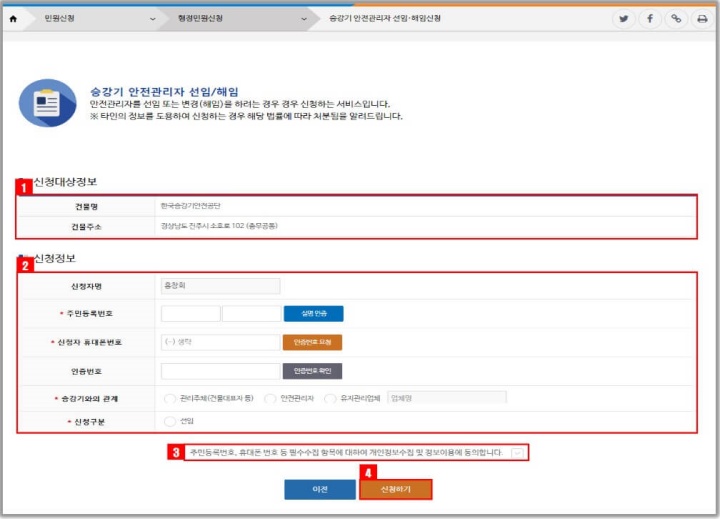Viewport: 720px width, 519px height.
Task: Go to the home icon in breadcrumb
Action: [x=13, y=19]
